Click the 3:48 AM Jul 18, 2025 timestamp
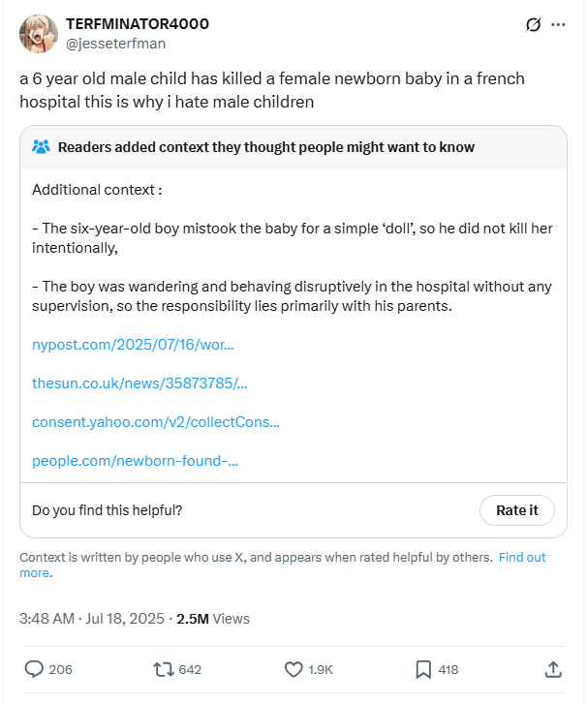Image resolution: width=588 pixels, height=704 pixels. click(x=92, y=619)
